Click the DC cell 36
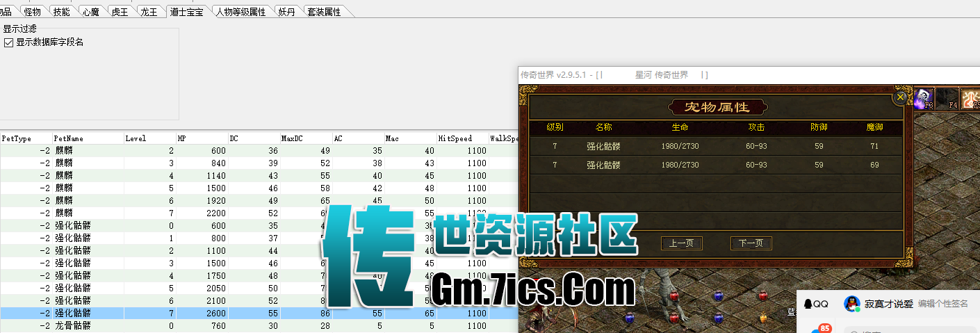Viewport: 980px width, 333px height. pos(254,150)
